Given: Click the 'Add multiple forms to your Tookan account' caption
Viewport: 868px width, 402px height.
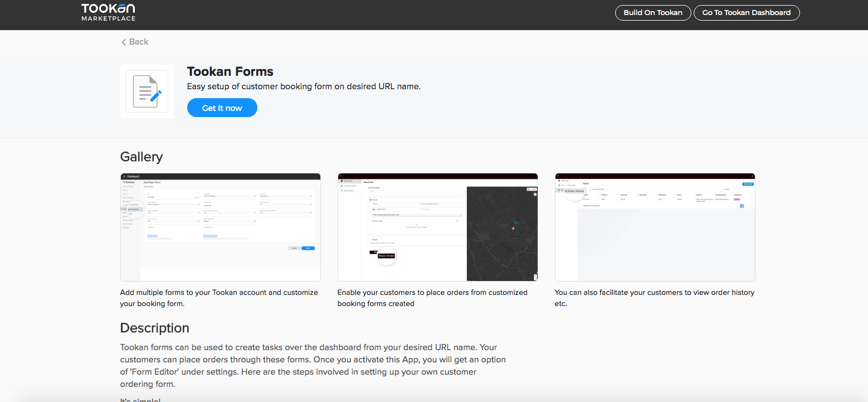Looking at the screenshot, I should pos(220,298).
